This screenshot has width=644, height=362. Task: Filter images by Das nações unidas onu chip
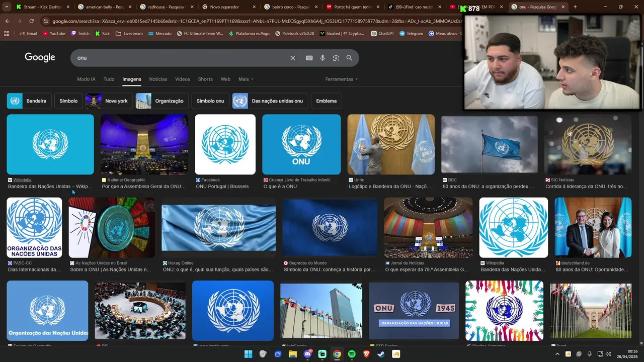coord(270,101)
